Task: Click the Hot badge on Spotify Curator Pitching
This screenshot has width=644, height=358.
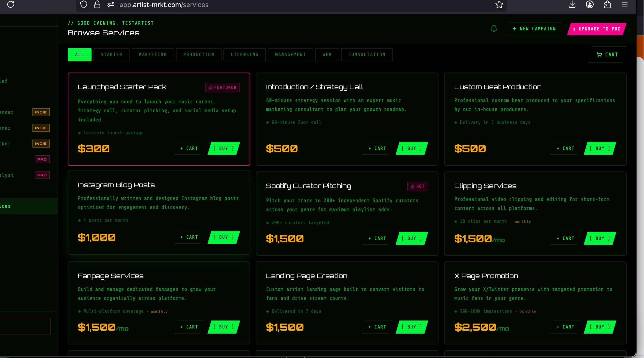Action: point(418,186)
